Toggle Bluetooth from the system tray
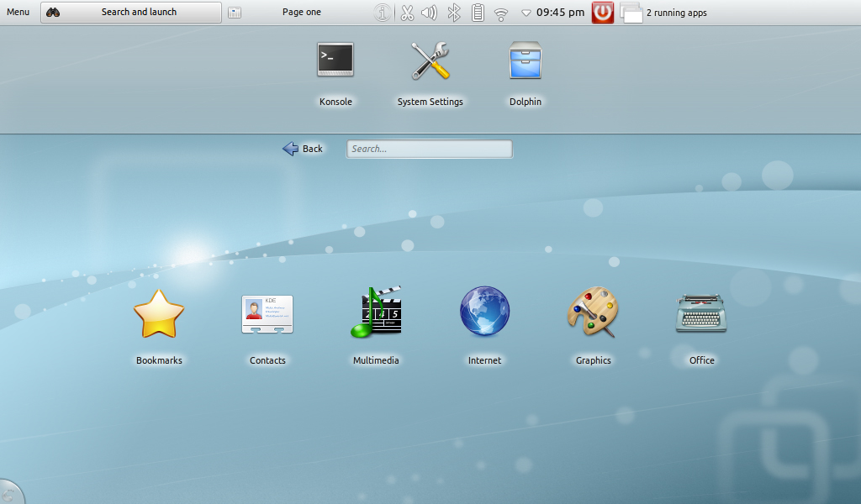The height and width of the screenshot is (504, 861). click(x=453, y=12)
